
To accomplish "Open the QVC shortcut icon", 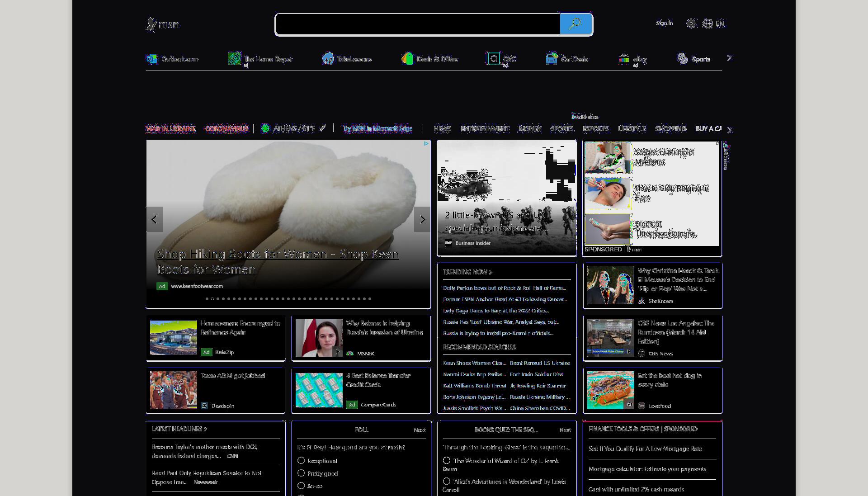I will (x=493, y=59).
